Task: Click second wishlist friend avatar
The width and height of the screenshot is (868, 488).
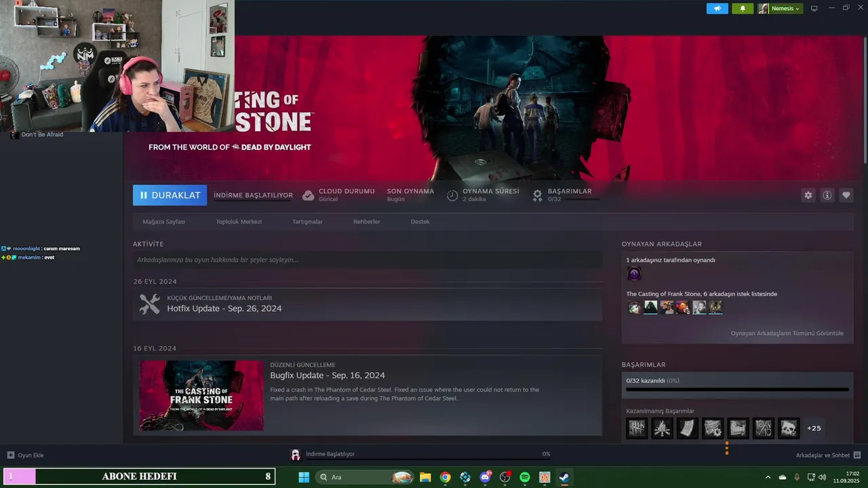Action: pos(650,308)
